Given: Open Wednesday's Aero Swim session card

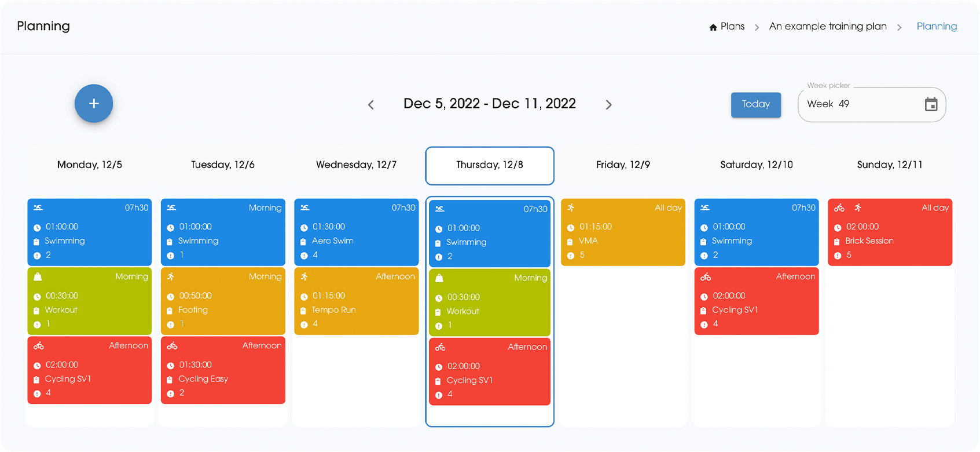Looking at the screenshot, I should 357,232.
